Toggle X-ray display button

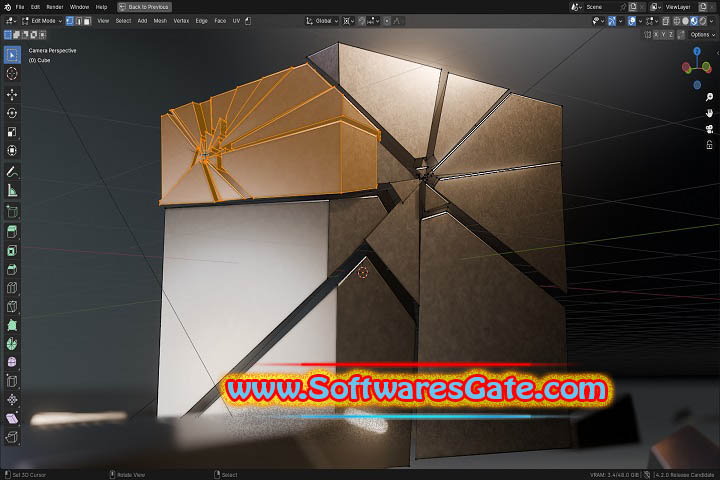click(666, 21)
